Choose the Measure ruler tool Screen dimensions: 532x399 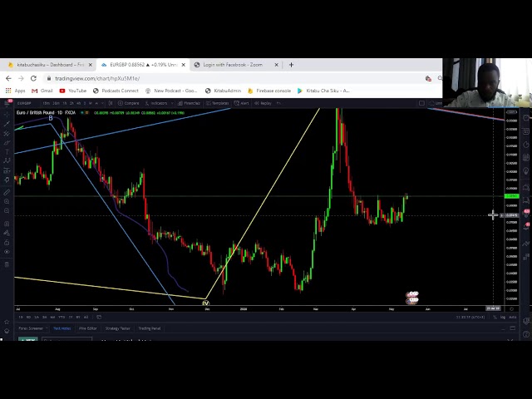click(x=7, y=193)
